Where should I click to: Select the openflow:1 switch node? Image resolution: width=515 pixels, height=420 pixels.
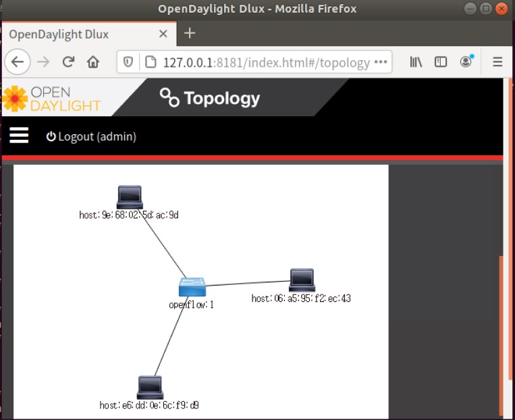[192, 286]
